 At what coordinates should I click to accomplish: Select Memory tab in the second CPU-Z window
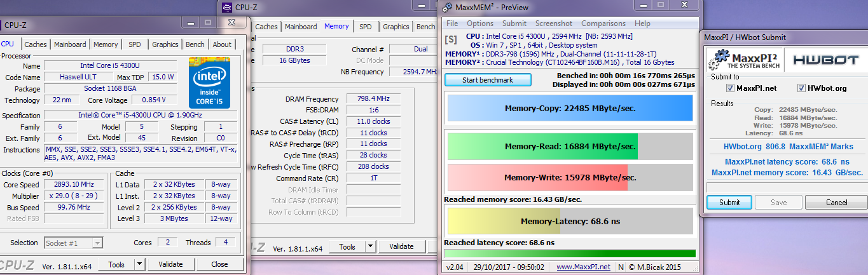pyautogui.click(x=336, y=26)
